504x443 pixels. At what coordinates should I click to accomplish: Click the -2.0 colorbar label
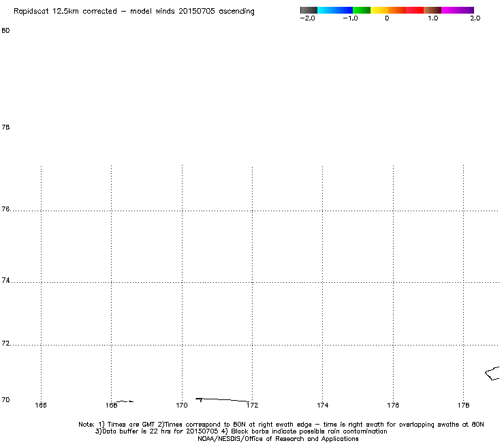[x=308, y=18]
